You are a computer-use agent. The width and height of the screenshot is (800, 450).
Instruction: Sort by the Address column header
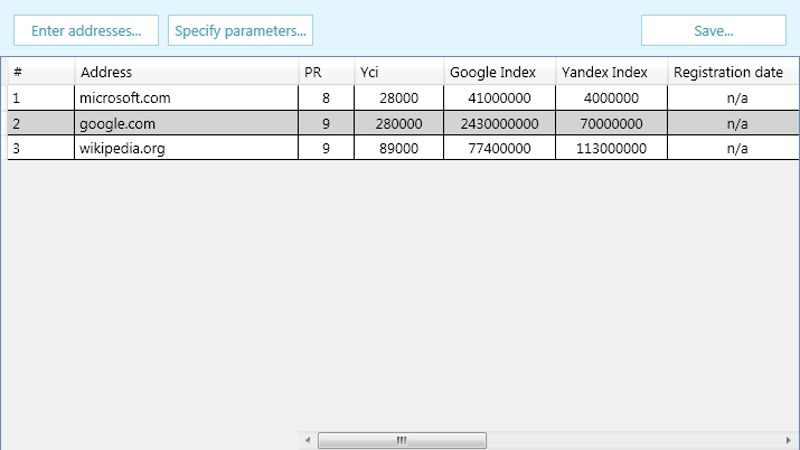[186, 72]
